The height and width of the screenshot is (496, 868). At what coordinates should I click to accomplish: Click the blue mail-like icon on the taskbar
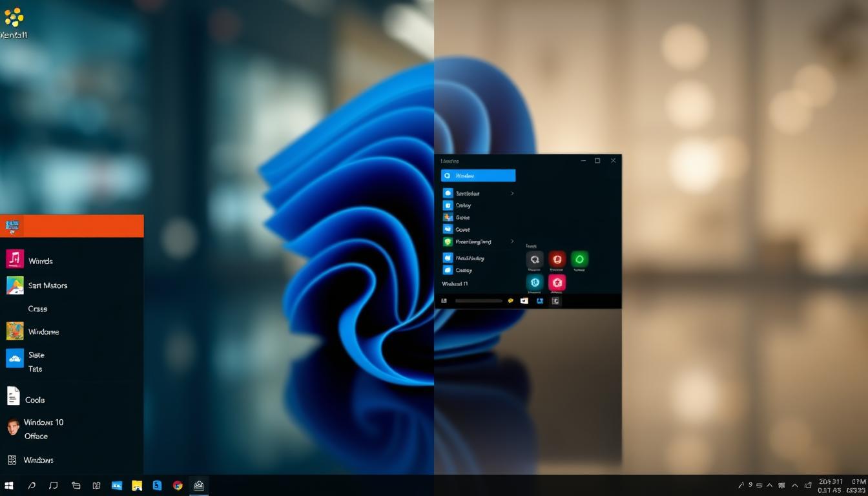point(117,486)
